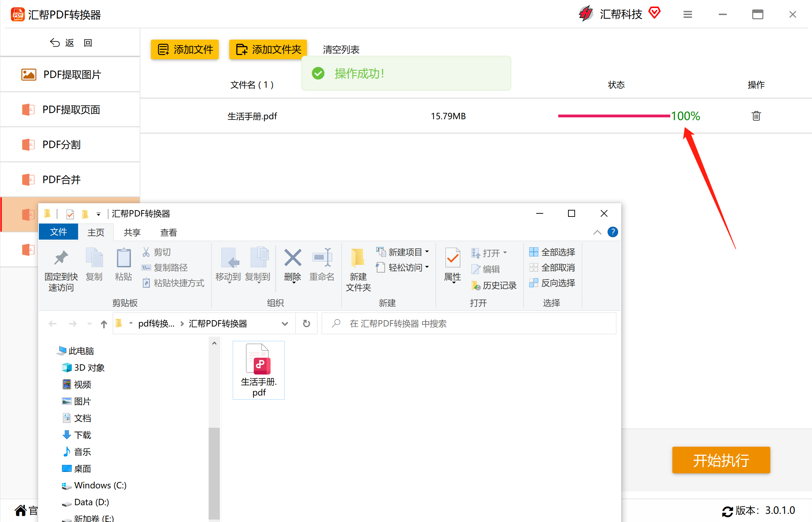Open the 轻松访问 dropdown
The height and width of the screenshot is (522, 812).
click(x=427, y=267)
